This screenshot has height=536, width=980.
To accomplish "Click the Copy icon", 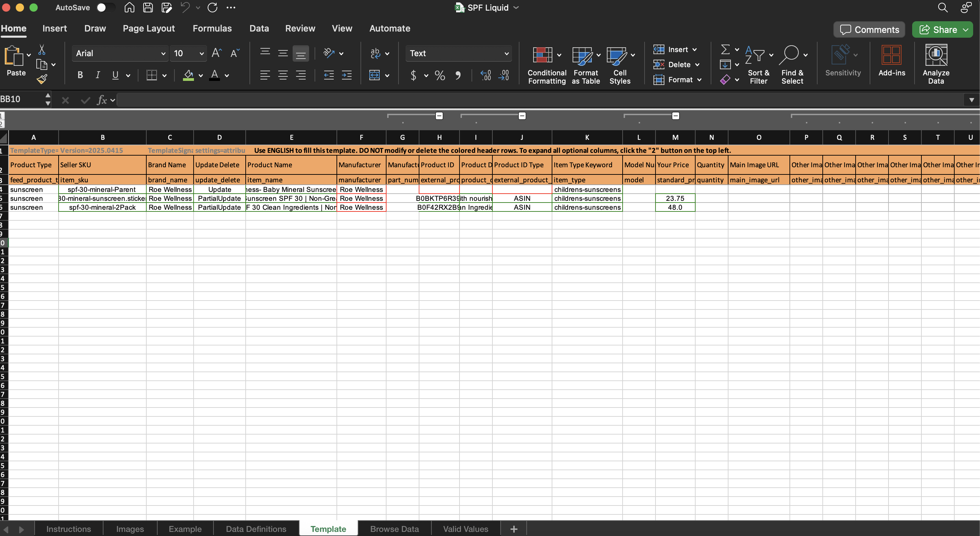I will pos(41,65).
